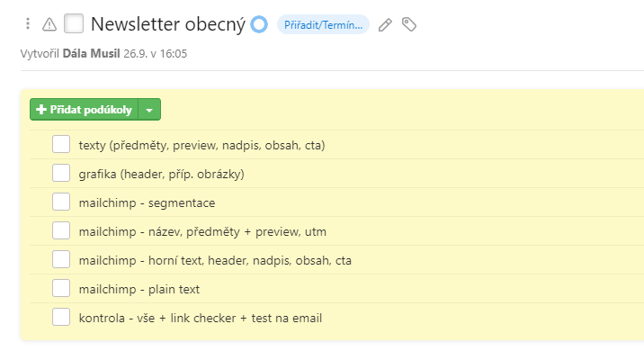Image resolution: width=644 pixels, height=360 pixels.
Task: Open subtask 'mailchimp - horní text, header, nadpis'
Action: coord(215,260)
